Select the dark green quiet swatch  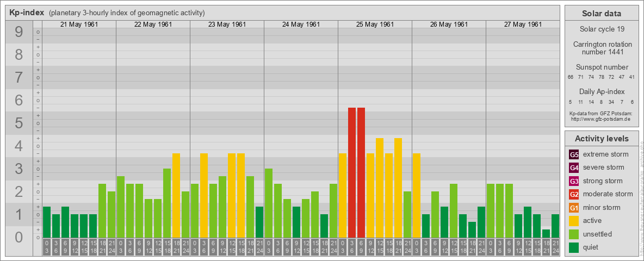click(x=574, y=247)
